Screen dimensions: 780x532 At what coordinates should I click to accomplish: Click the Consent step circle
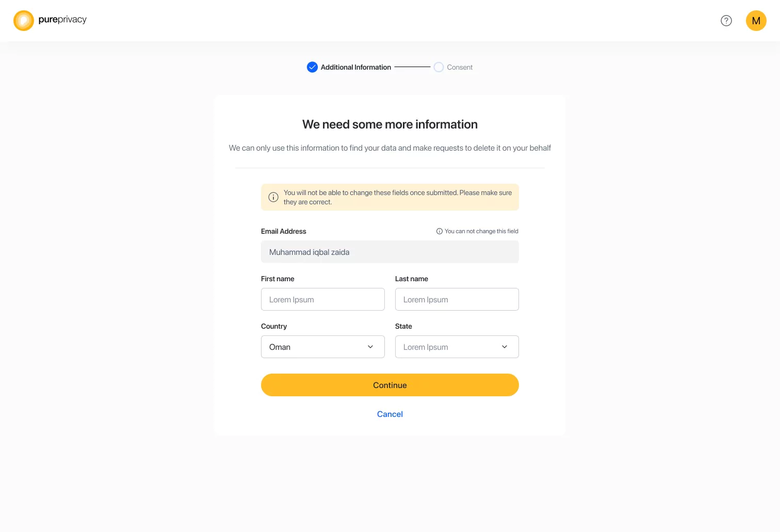coord(438,67)
